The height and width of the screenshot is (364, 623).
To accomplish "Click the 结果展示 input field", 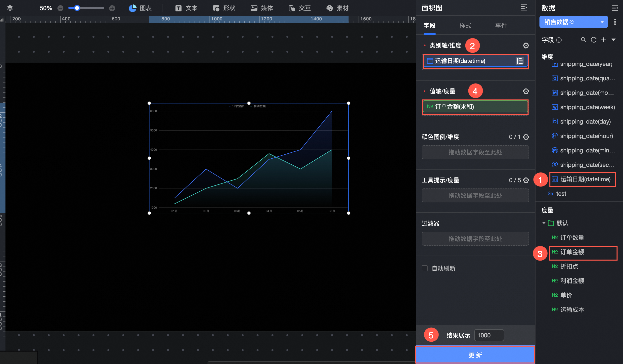I will pyautogui.click(x=489, y=335).
